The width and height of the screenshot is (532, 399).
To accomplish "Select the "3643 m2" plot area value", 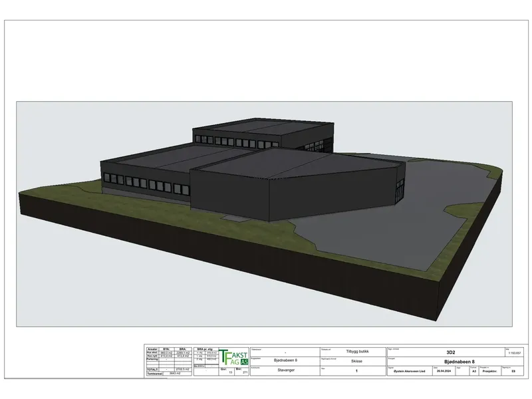I will coord(175,373).
